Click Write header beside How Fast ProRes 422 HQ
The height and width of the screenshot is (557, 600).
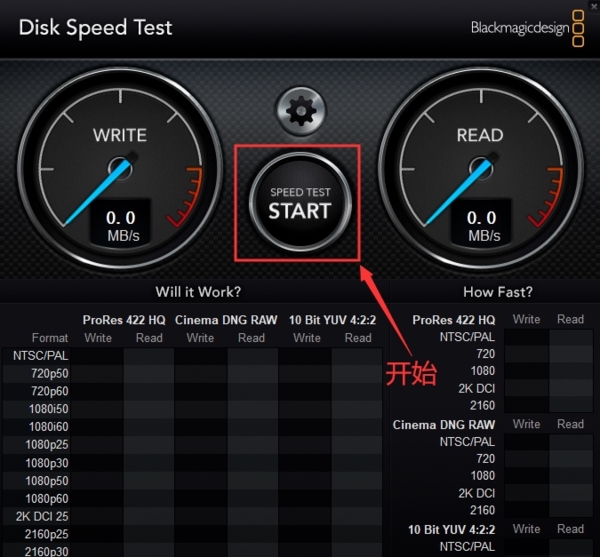[x=527, y=319]
